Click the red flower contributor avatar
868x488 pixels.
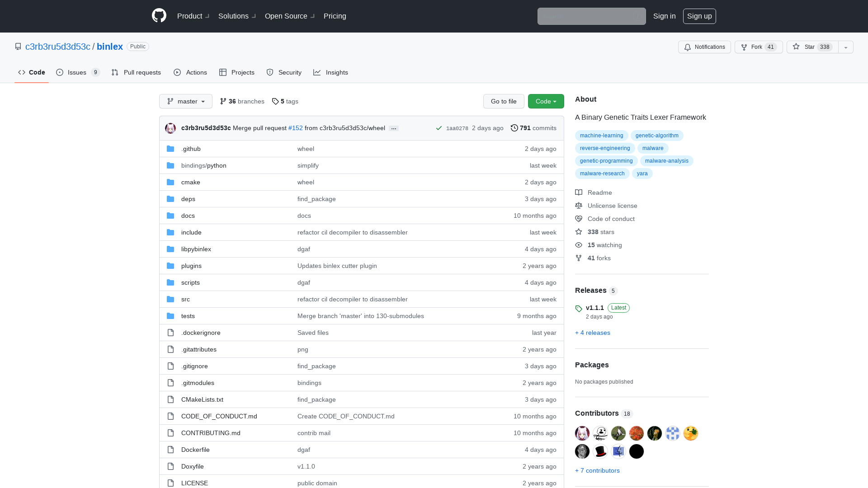click(x=637, y=433)
